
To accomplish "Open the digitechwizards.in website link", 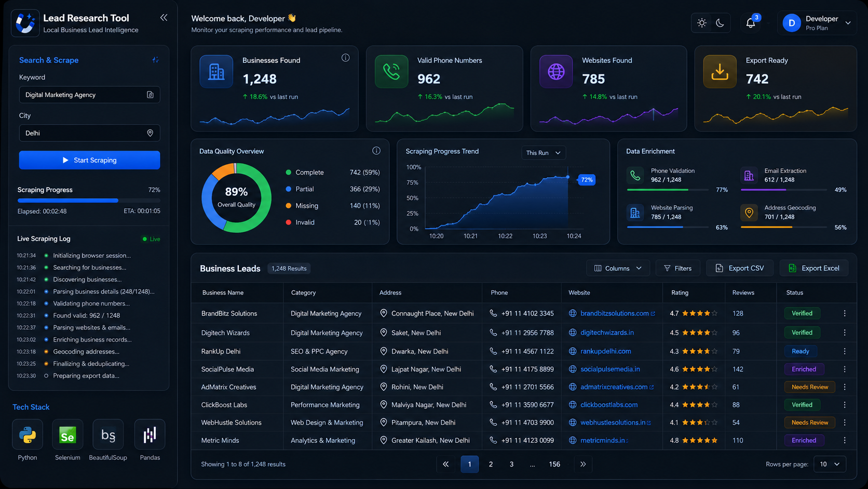I will (x=607, y=333).
